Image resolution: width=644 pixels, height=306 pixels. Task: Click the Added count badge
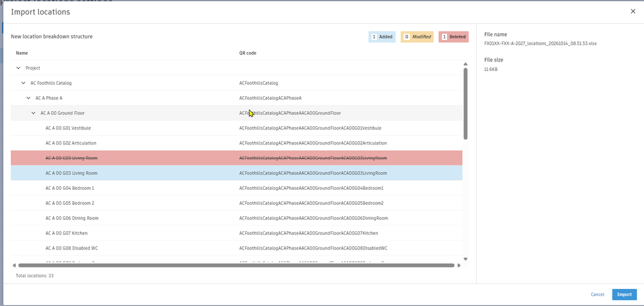tap(382, 37)
